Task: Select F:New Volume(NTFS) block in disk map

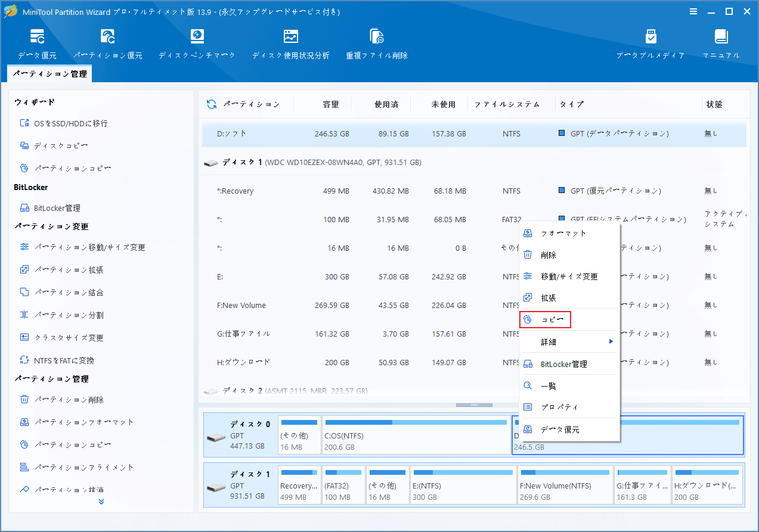Action: (565, 484)
